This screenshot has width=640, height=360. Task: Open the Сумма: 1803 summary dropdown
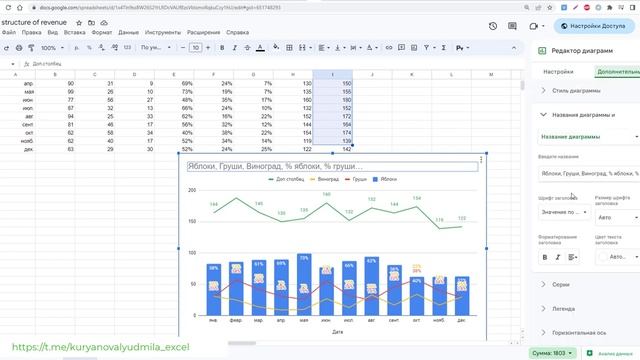[552, 353]
